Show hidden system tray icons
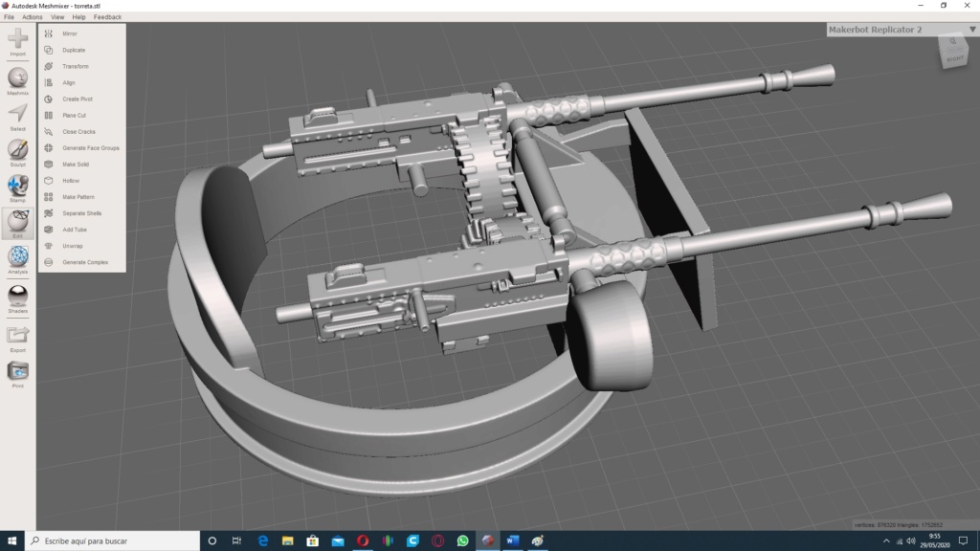980x551 pixels. click(886, 541)
